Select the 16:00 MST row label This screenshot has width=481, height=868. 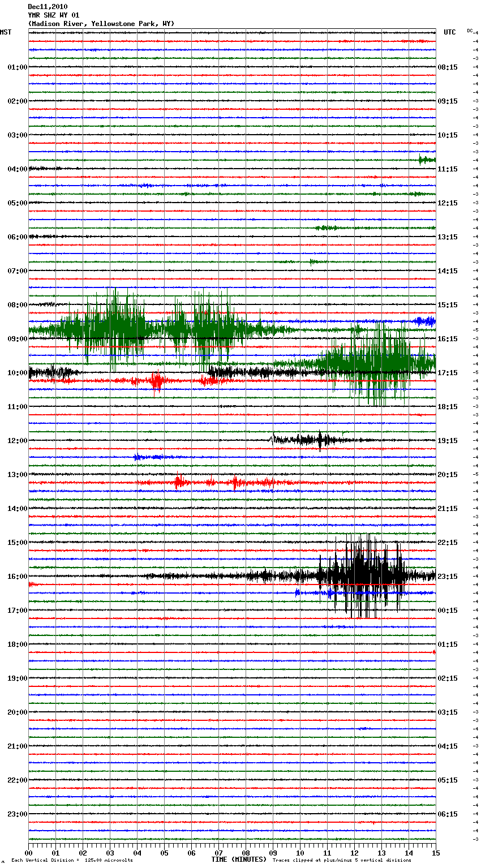[x=17, y=577]
